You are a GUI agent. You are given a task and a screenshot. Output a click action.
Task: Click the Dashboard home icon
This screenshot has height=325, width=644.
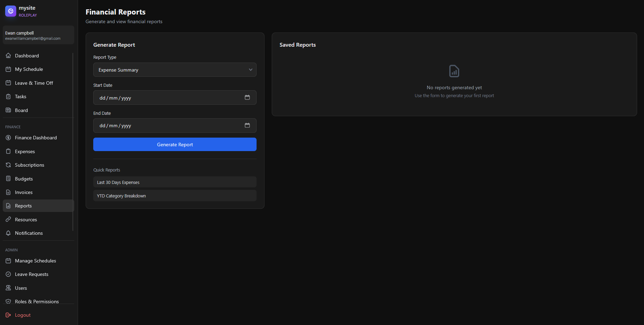point(8,56)
